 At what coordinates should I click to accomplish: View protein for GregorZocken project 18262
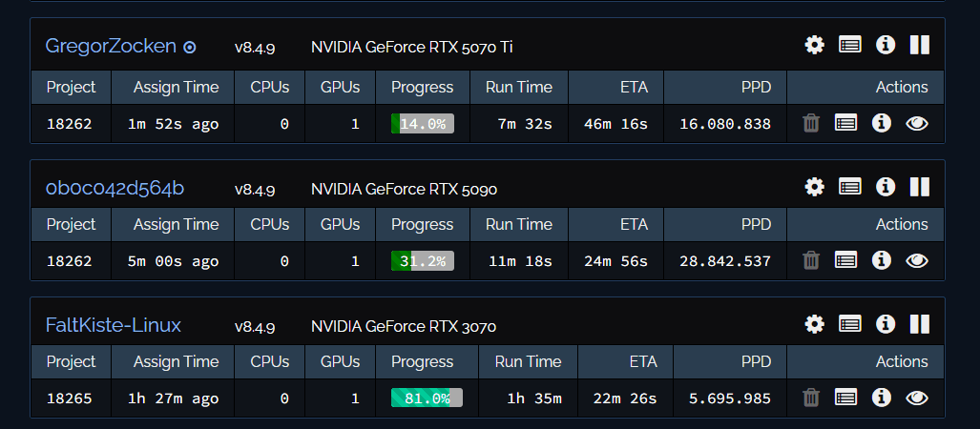pyautogui.click(x=917, y=123)
